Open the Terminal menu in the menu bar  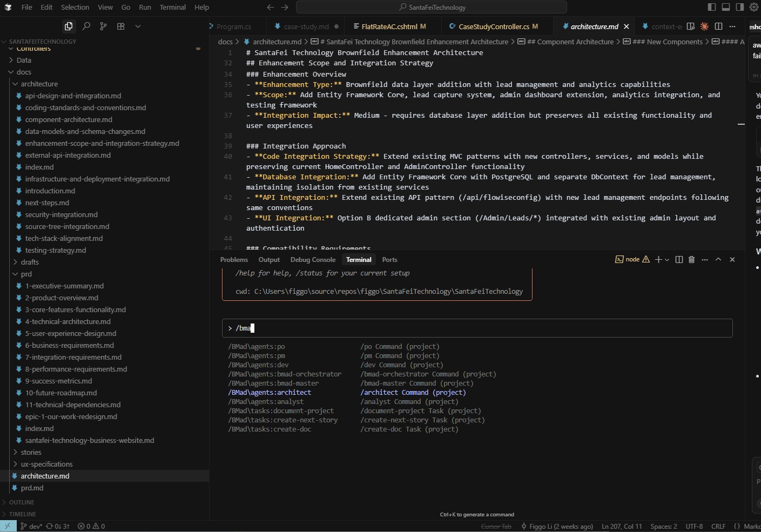click(173, 7)
